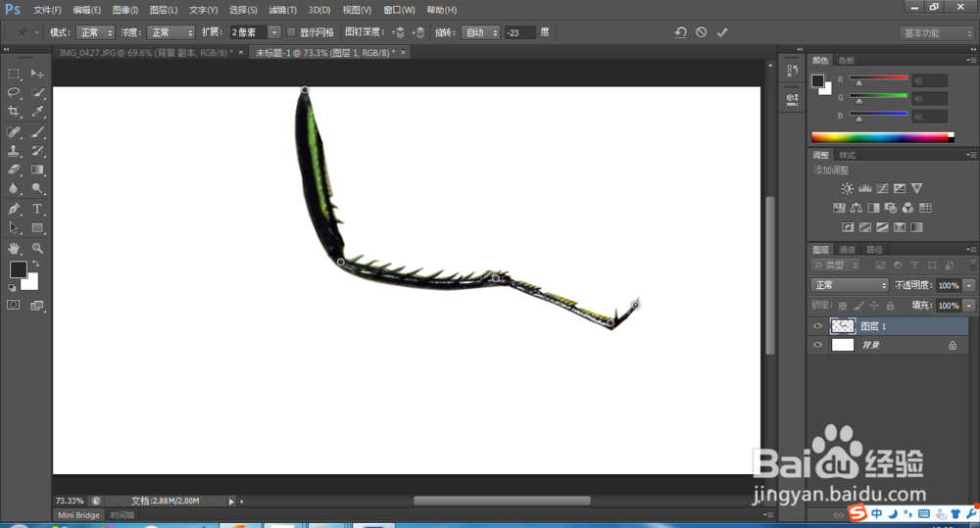Toggle lock image pixels
The height and width of the screenshot is (528, 980).
point(858,306)
